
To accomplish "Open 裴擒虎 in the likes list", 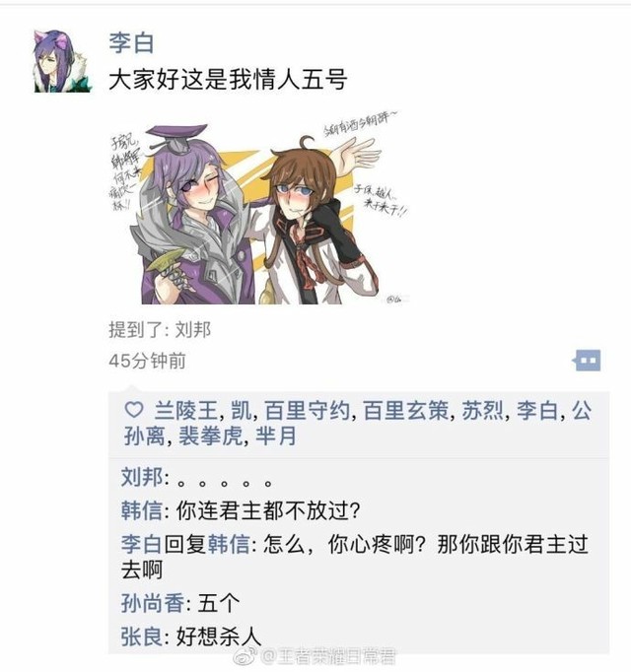I will [211, 436].
